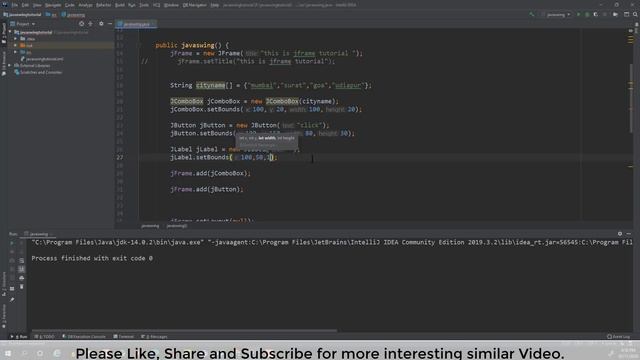This screenshot has width=640, height=360.
Task: Click the Run tab in bottom tool bar
Action: click(19, 336)
